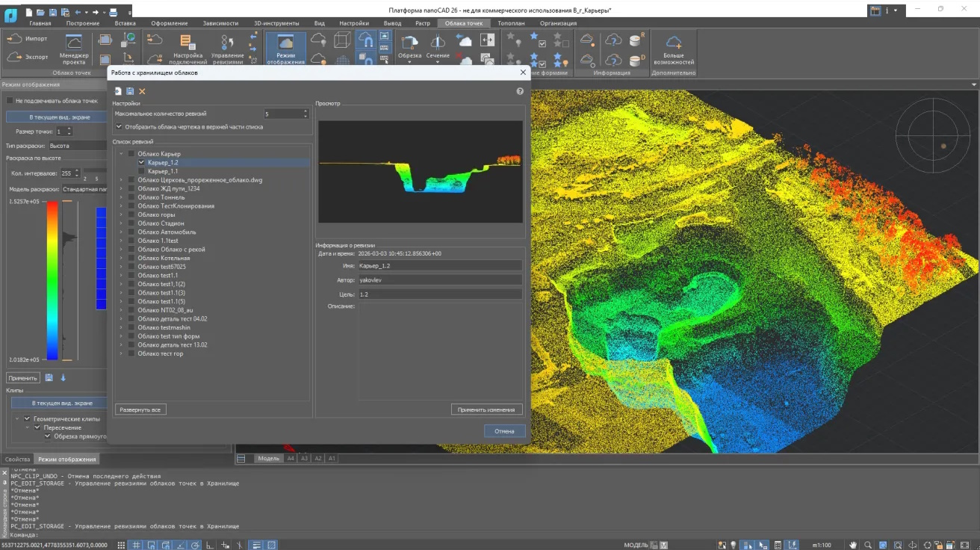The height and width of the screenshot is (550, 980).
Task: Click the Применить button in left panel
Action: (x=23, y=378)
